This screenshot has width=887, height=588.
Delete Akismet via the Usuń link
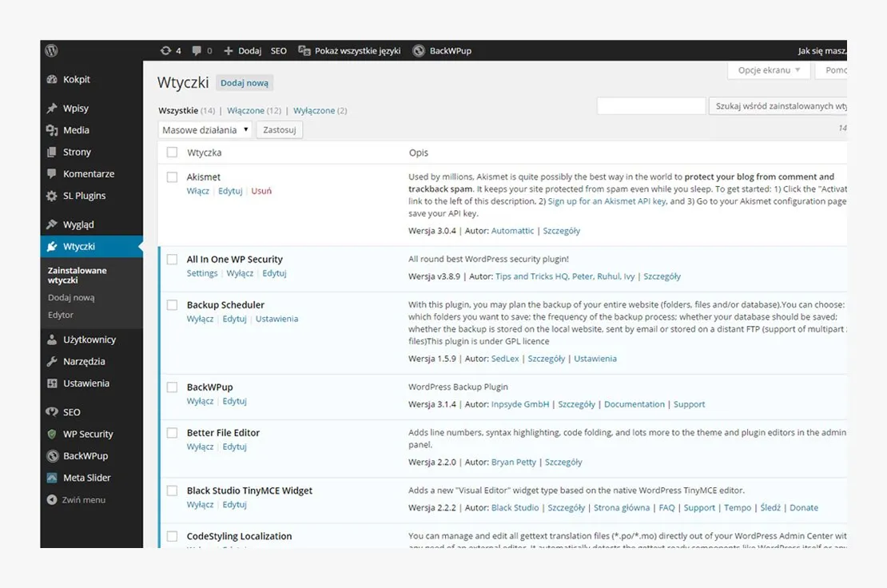261,191
